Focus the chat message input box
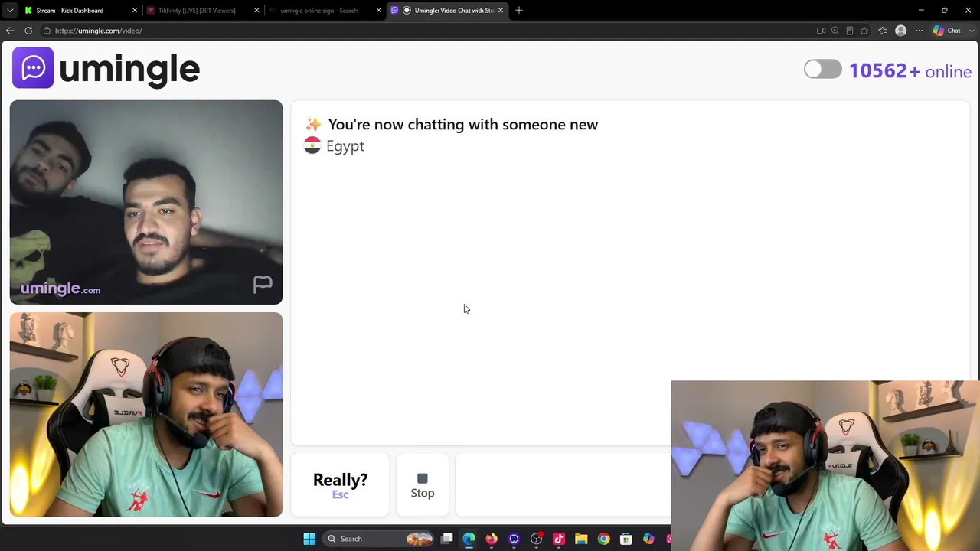 [563, 485]
